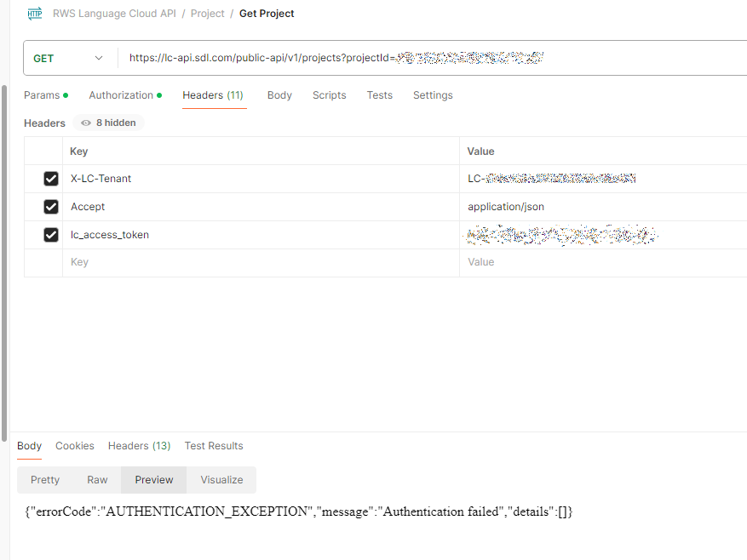Select the response Body tab
747x560 pixels.
point(29,446)
